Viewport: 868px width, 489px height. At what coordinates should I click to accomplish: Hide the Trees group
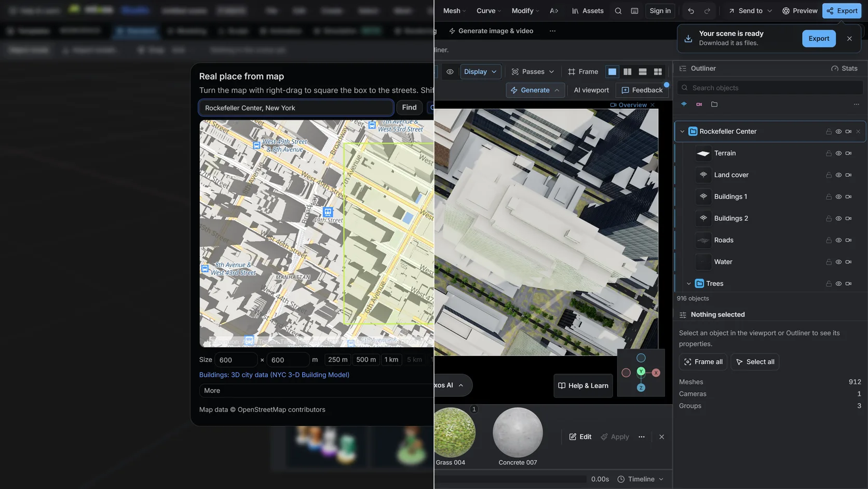click(x=838, y=284)
